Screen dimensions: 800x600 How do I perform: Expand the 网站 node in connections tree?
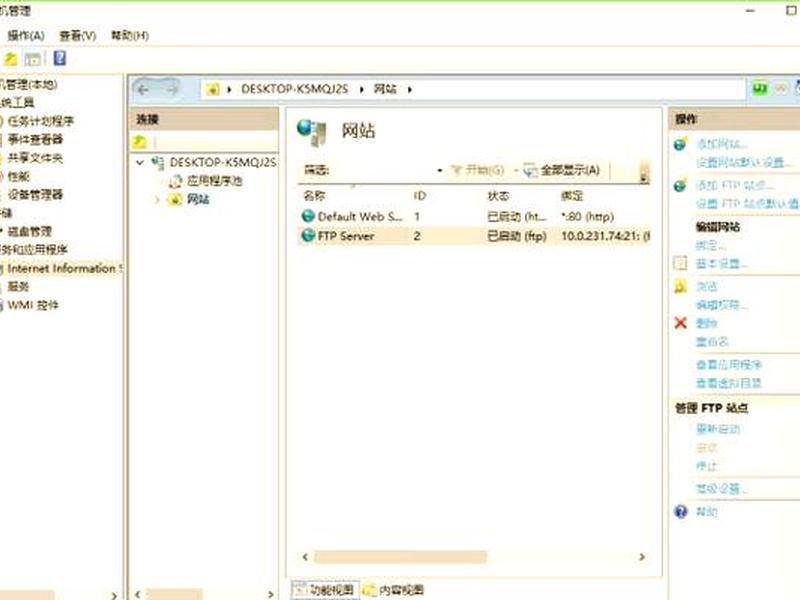pyautogui.click(x=157, y=199)
